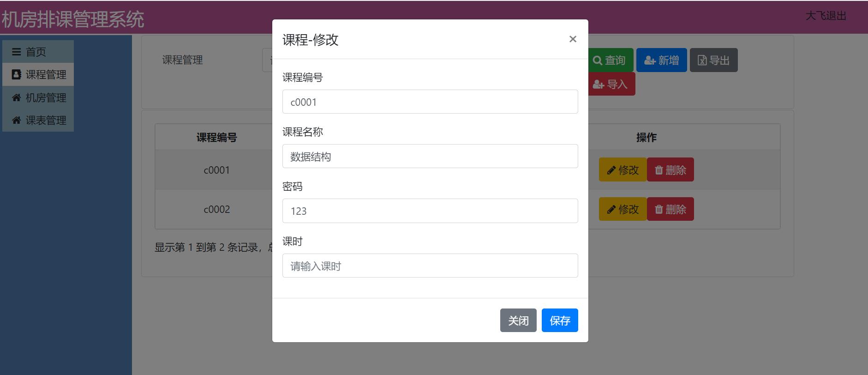Click the 操作 column header

646,137
